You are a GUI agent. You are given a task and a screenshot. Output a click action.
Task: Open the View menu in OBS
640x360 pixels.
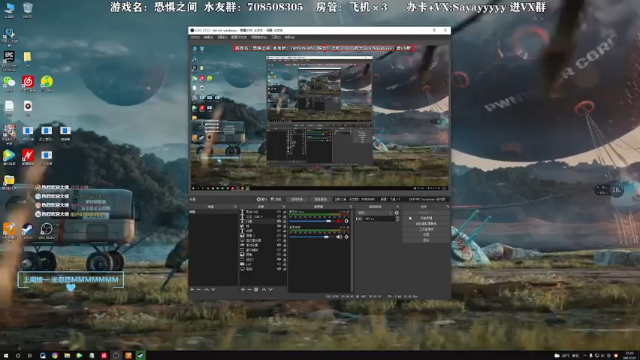(x=222, y=37)
